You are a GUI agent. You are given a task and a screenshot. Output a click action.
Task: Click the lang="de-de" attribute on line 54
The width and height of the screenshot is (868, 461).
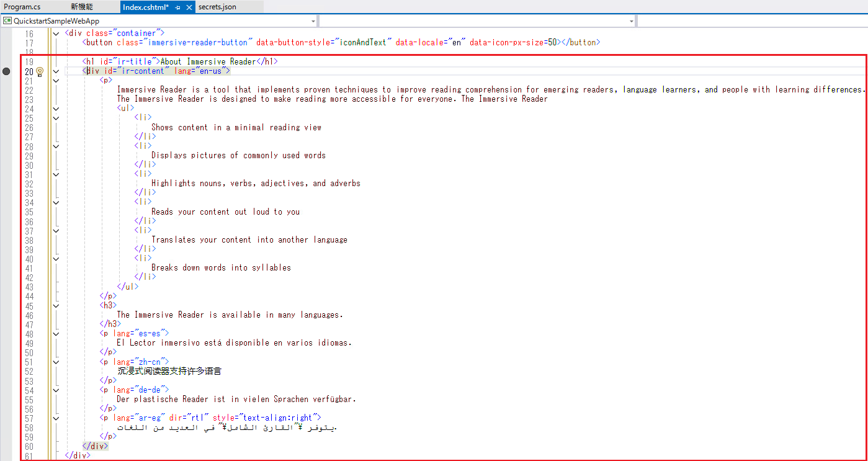click(138, 390)
